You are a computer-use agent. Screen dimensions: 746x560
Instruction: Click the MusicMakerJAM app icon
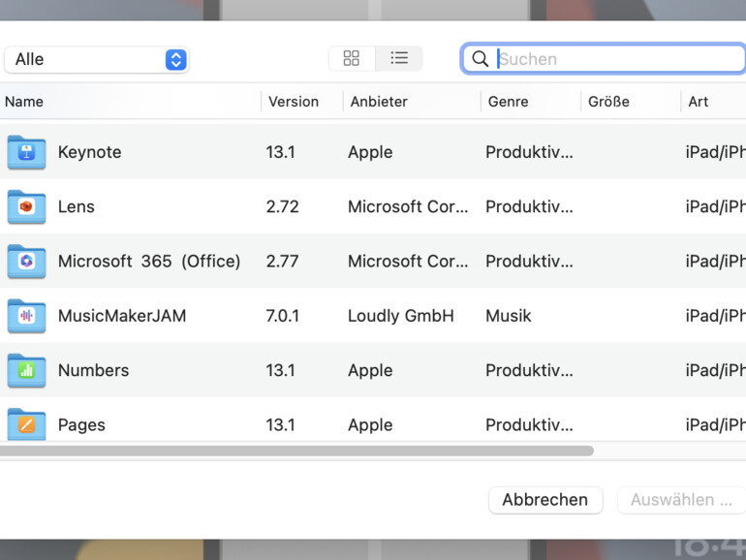click(26, 316)
